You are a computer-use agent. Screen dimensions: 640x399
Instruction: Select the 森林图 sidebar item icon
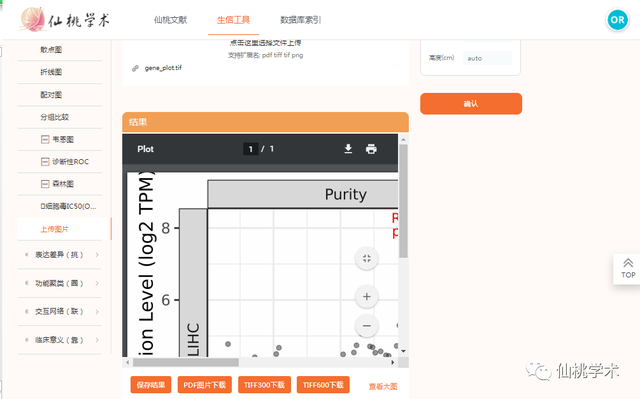tap(45, 184)
